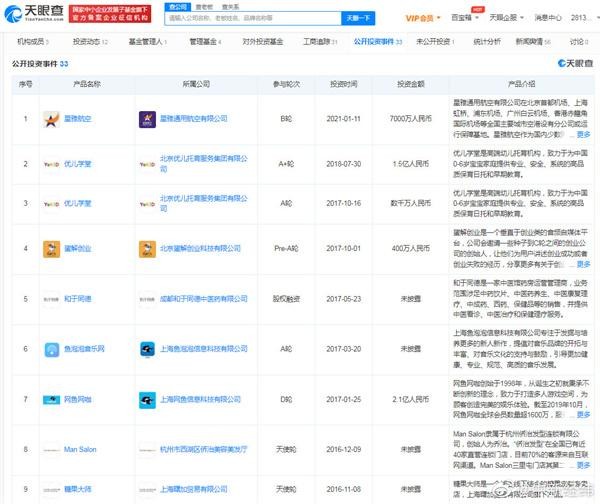Switch to the 工商追踪 tab
Screen dimensions: 600x504
[320, 42]
